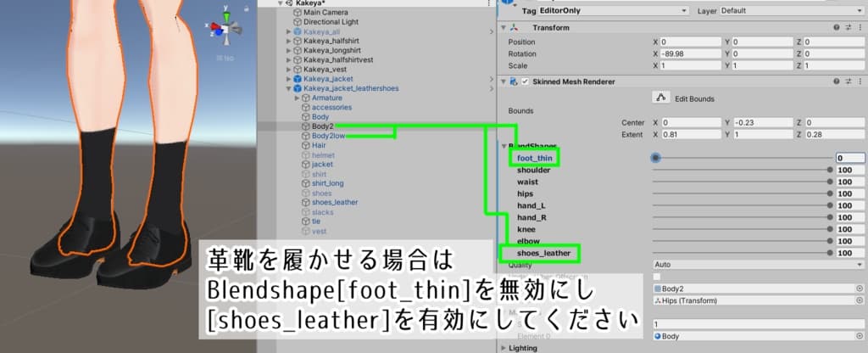Collapse Kakeya_jacket_leathershoes in hierarchy

click(288, 88)
